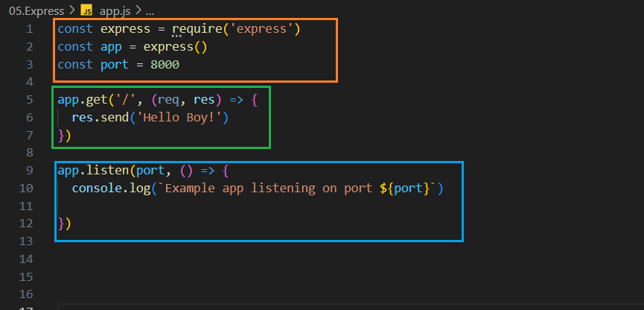Image resolution: width=644 pixels, height=310 pixels.
Task: Click the 'req' parameter on line 5
Action: (x=169, y=100)
